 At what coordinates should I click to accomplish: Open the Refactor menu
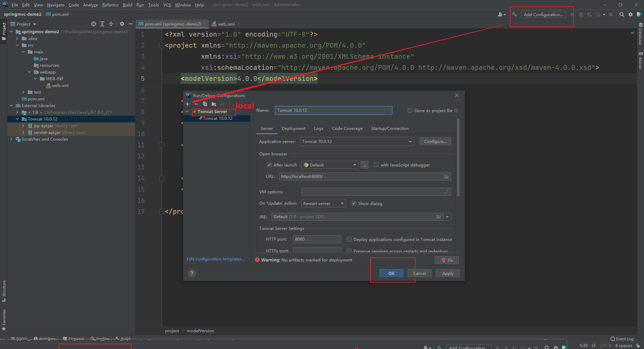click(x=110, y=5)
